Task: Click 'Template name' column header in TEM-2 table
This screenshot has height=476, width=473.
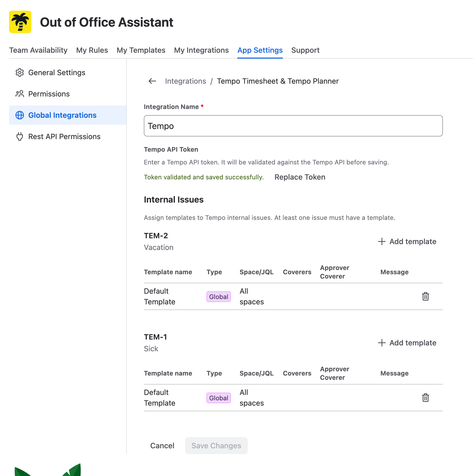Action: [168, 272]
